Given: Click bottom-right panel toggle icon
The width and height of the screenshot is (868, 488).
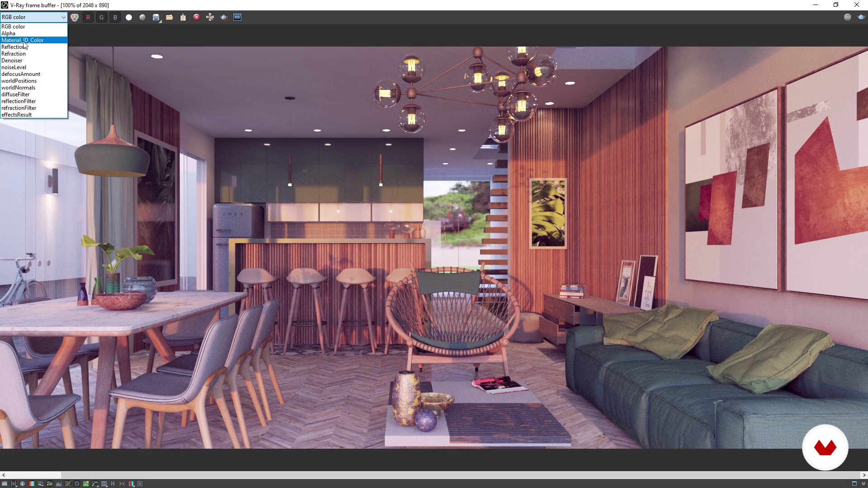Looking at the screenshot, I should coord(854,483).
